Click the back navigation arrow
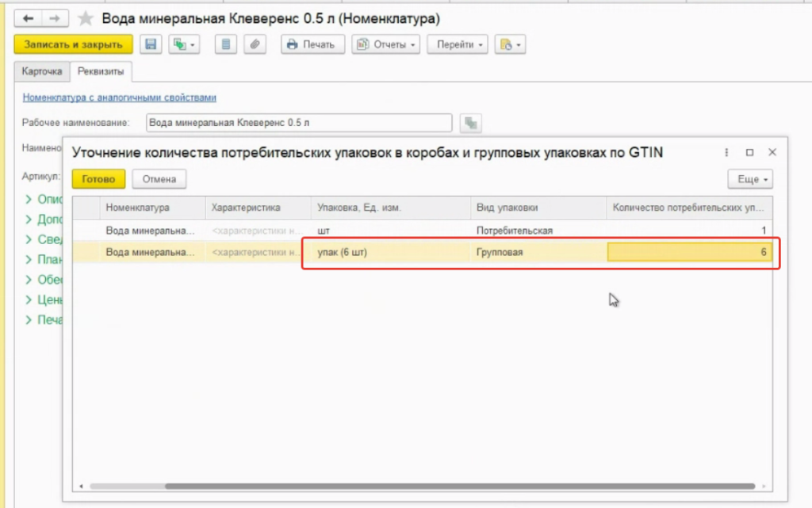Viewport: 812px width, 508px height. pyautogui.click(x=28, y=17)
